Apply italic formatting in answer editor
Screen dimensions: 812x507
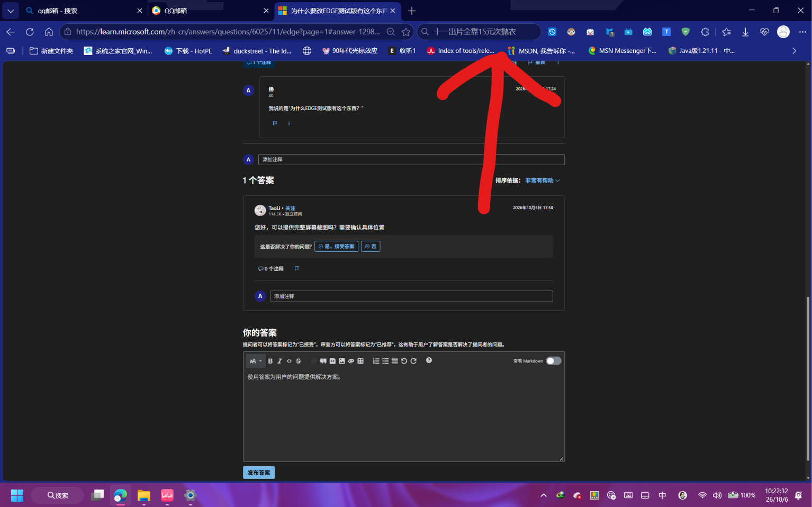pos(279,361)
